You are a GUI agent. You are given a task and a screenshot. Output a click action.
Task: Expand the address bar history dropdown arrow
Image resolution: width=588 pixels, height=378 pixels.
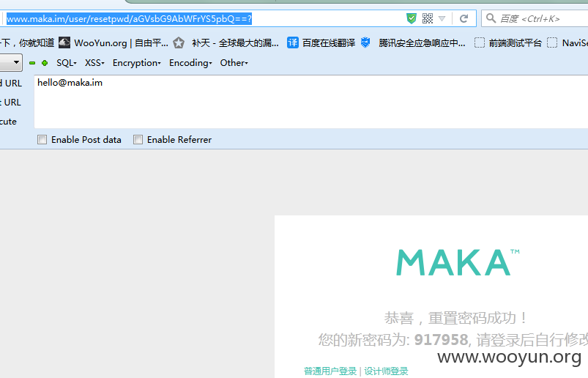pos(442,18)
